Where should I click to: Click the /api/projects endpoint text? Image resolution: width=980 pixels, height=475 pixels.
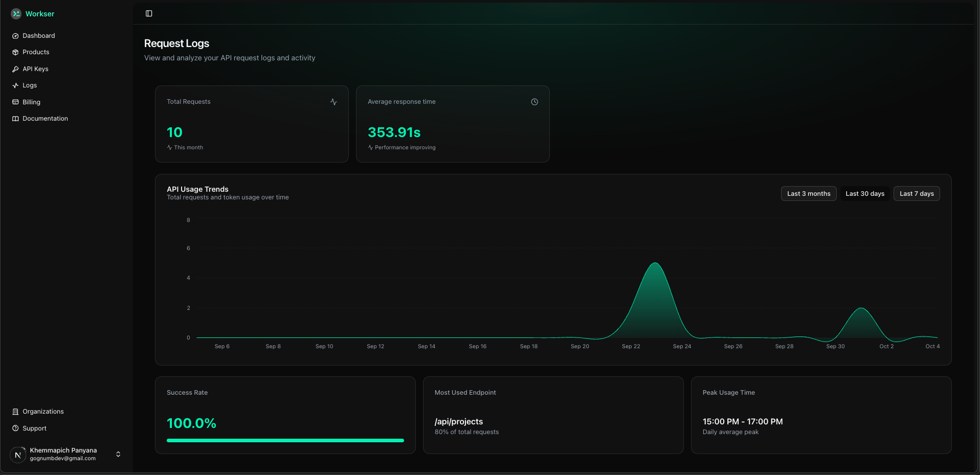click(459, 422)
